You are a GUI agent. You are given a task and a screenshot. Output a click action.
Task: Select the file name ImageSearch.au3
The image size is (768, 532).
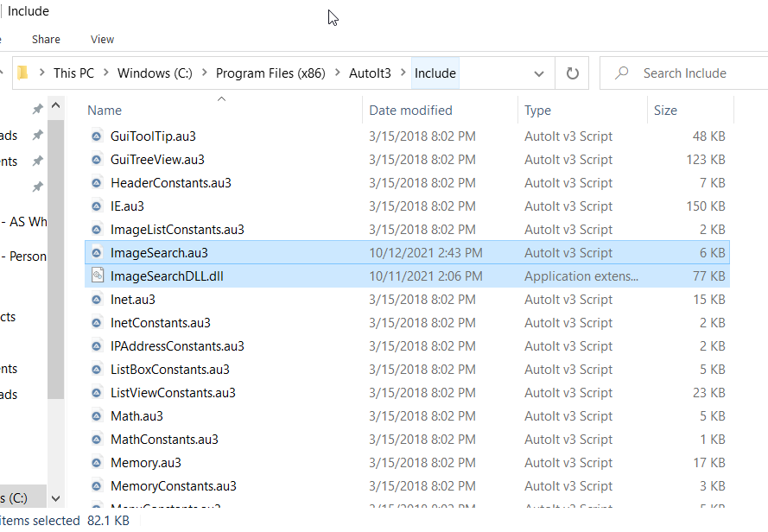pyautogui.click(x=159, y=253)
